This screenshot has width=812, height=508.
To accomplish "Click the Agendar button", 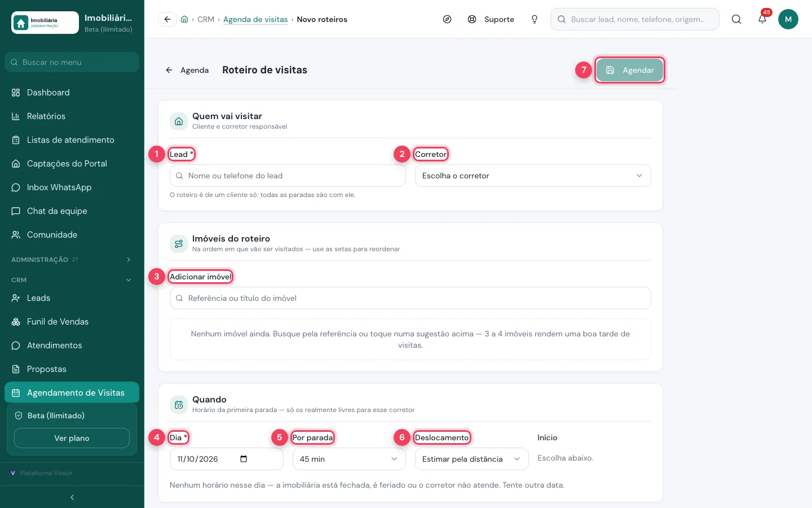I will tap(629, 70).
